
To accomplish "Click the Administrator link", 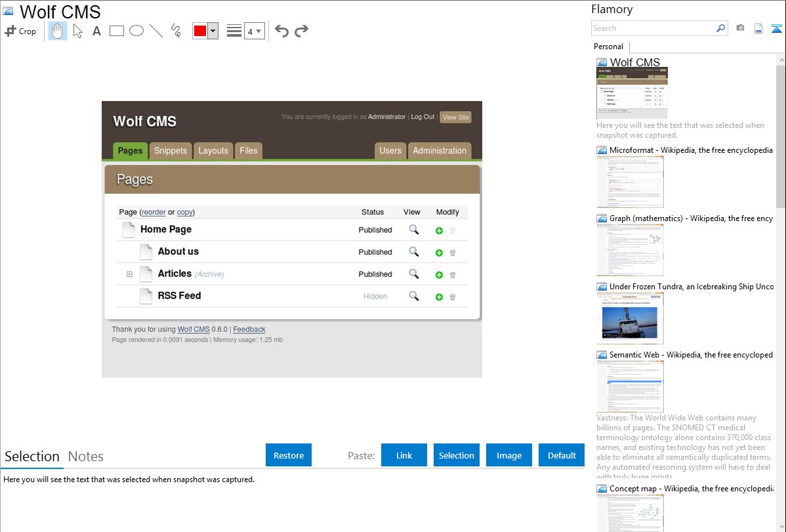I will [x=386, y=117].
